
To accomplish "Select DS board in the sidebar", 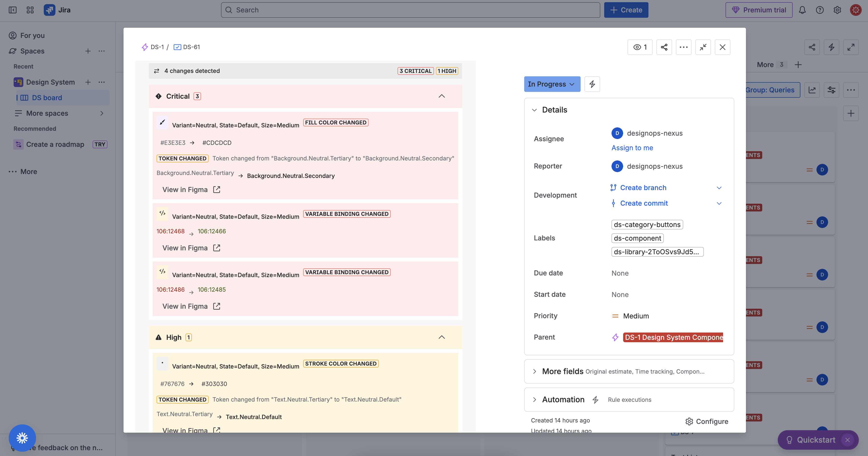I will point(47,98).
